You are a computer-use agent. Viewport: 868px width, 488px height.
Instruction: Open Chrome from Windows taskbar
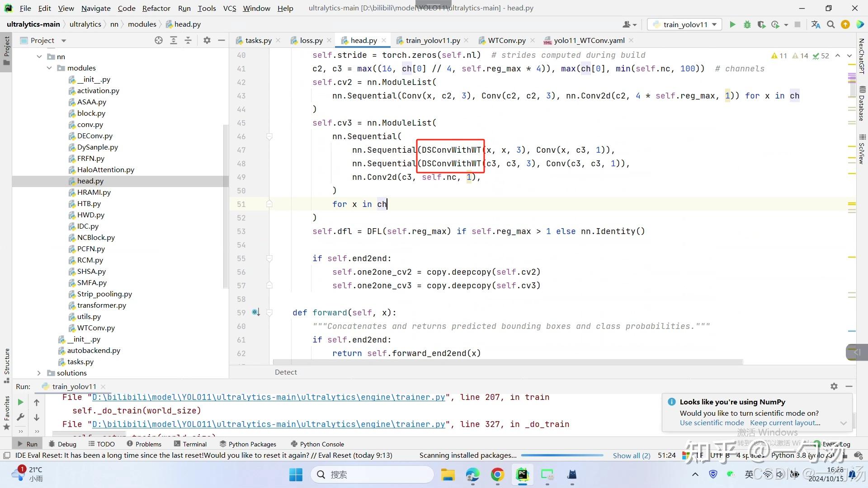click(497, 474)
